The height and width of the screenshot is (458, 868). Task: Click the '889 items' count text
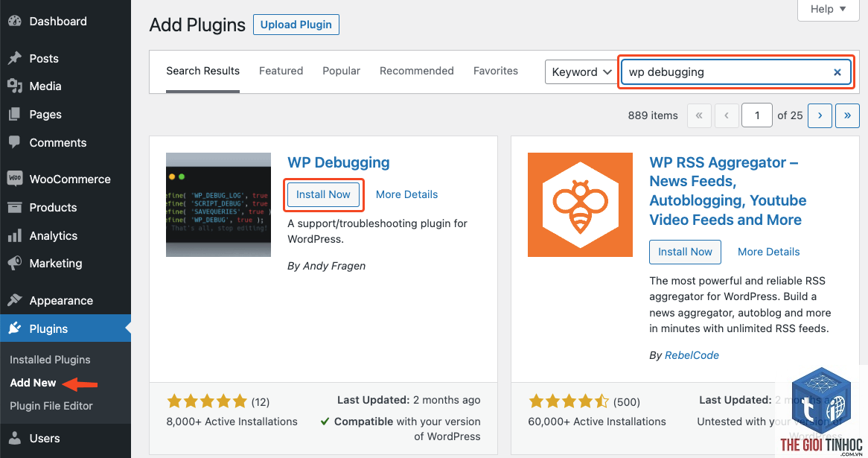653,115
